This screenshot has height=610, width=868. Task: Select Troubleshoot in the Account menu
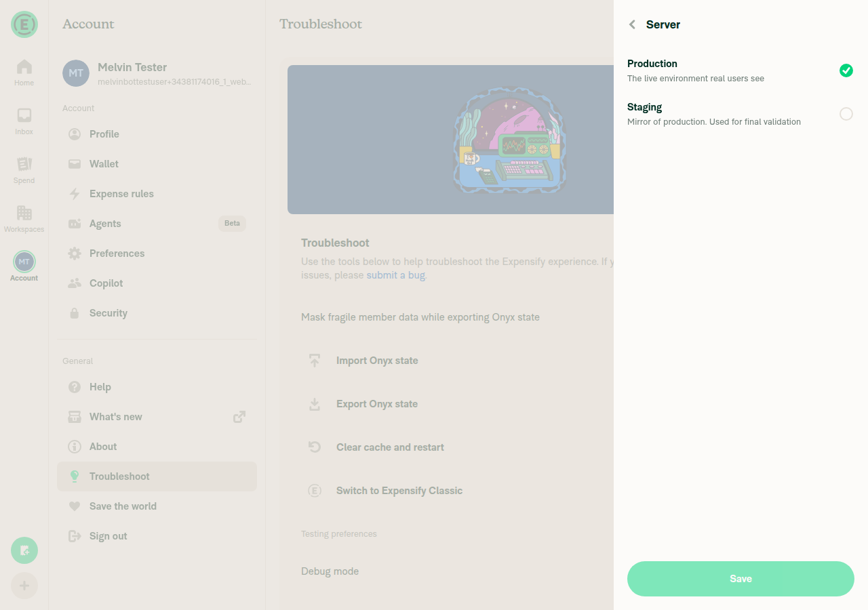[x=157, y=476]
